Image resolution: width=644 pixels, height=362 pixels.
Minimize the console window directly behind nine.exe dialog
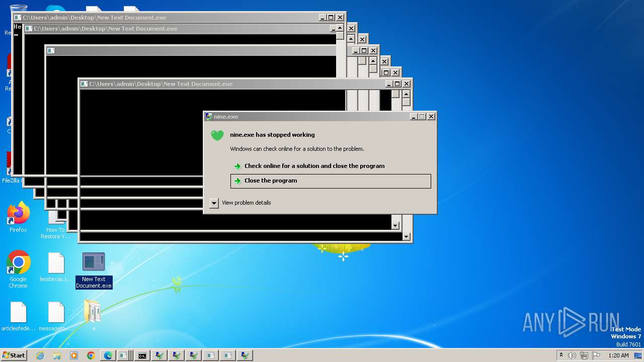pyautogui.click(x=389, y=84)
